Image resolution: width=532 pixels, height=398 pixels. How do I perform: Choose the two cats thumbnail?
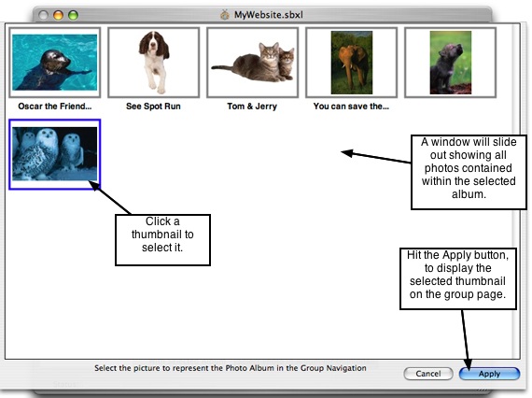click(x=252, y=63)
